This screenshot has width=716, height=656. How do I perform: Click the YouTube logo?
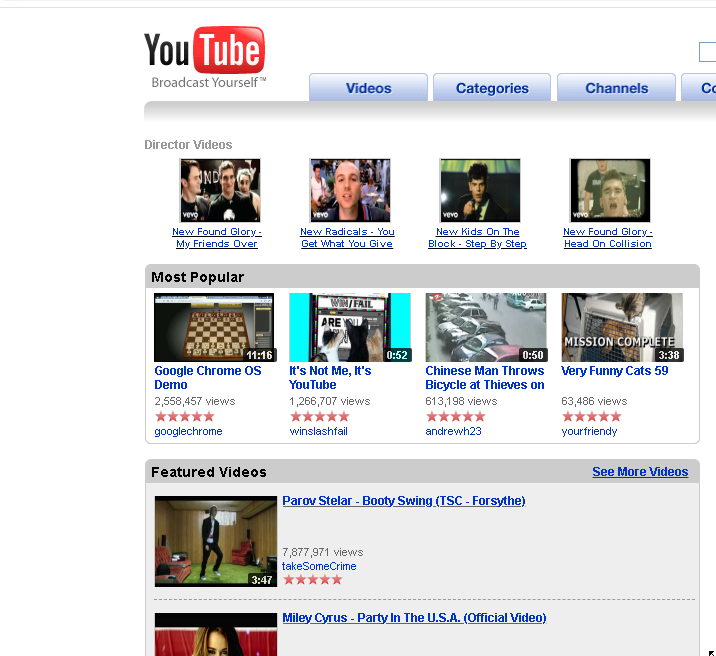(205, 57)
